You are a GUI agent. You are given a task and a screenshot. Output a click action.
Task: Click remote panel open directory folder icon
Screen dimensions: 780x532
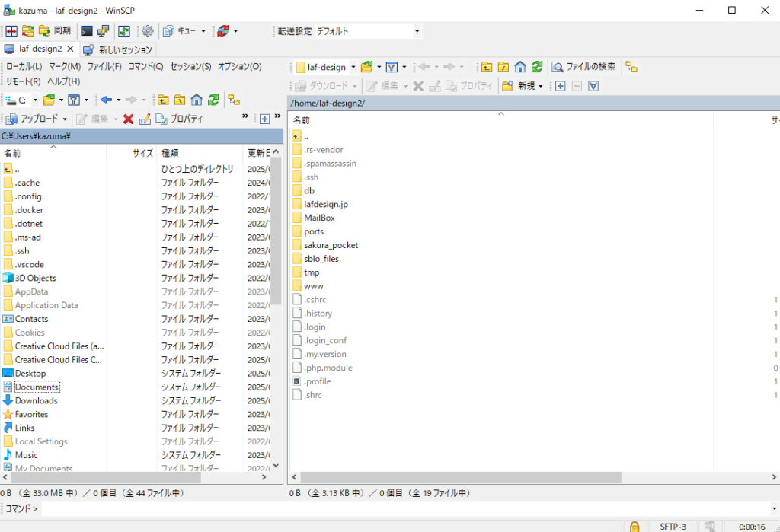(x=367, y=67)
